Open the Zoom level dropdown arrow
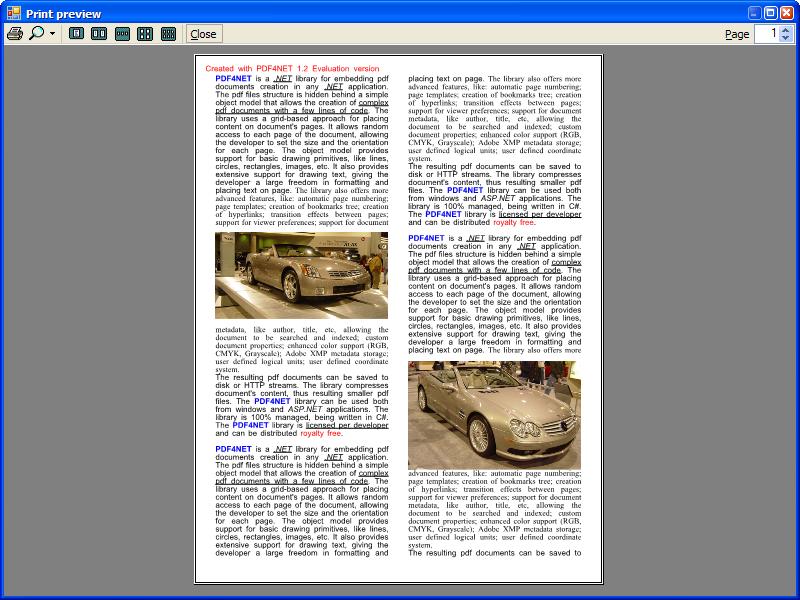The height and width of the screenshot is (600, 800). point(52,34)
